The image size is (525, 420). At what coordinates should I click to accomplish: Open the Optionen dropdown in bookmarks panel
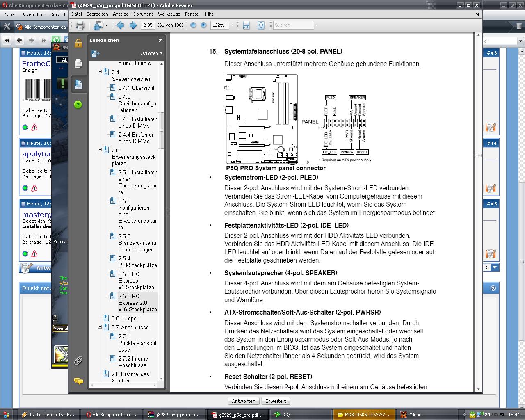(x=151, y=53)
